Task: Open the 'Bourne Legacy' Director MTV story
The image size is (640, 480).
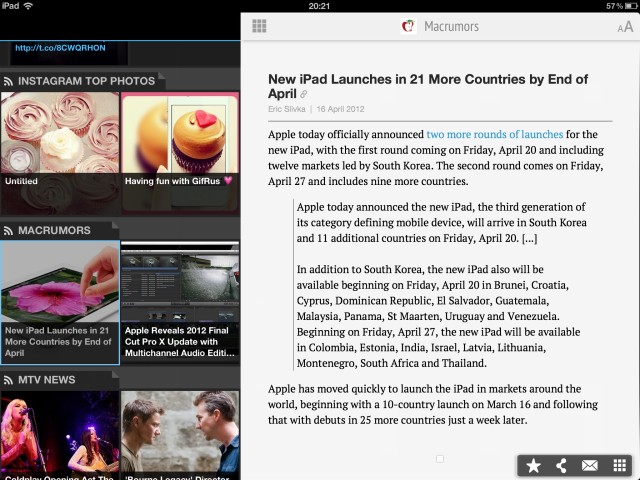Action: (x=180, y=436)
